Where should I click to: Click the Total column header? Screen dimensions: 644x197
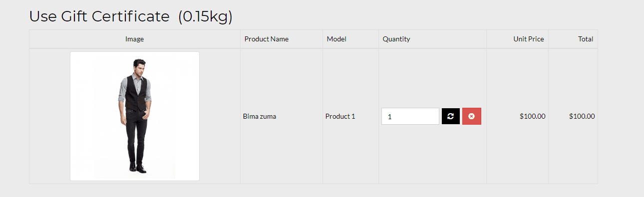pos(586,39)
